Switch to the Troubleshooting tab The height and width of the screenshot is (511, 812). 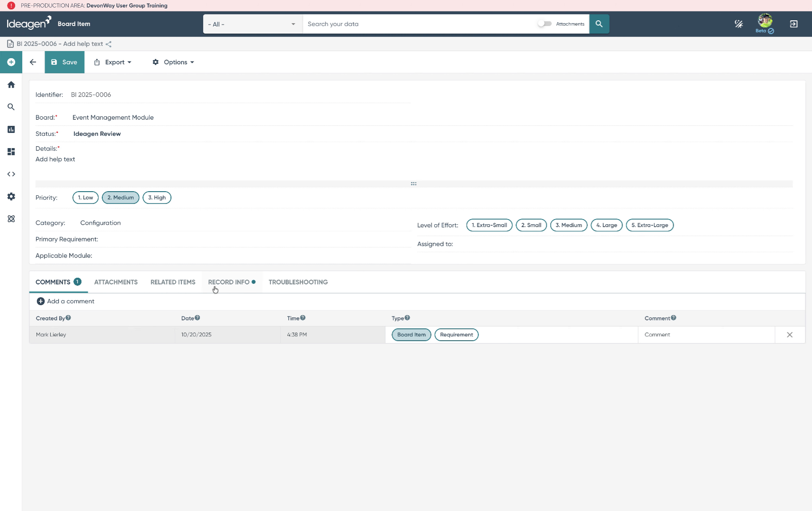[x=298, y=282]
